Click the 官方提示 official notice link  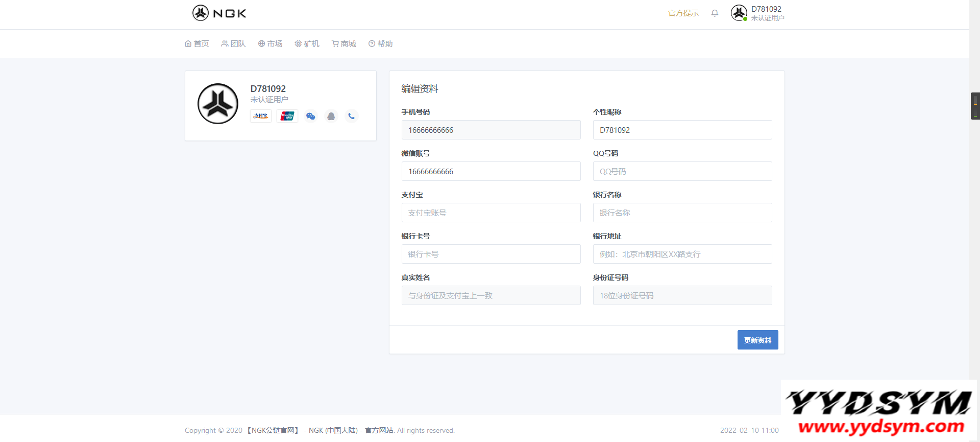683,13
